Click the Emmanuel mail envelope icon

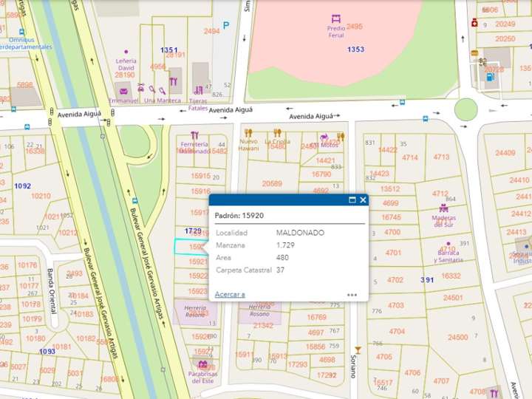point(123,92)
